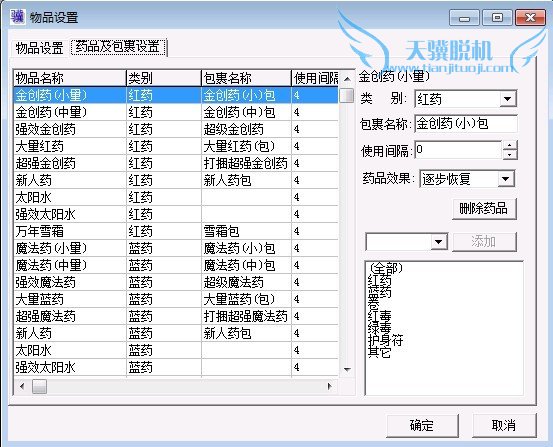This screenshot has width=553, height=447.
Task: Click the 物品名称 column header
Action: click(x=70, y=78)
